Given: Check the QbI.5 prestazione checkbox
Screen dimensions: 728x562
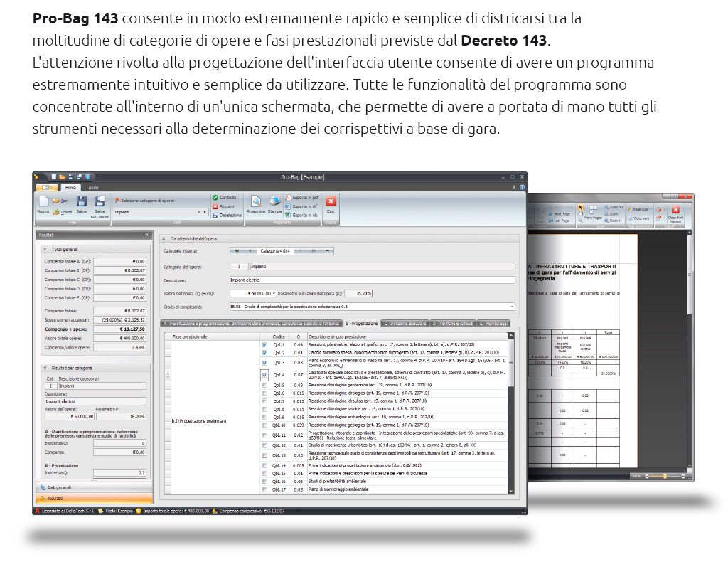Looking at the screenshot, I should (264, 385).
